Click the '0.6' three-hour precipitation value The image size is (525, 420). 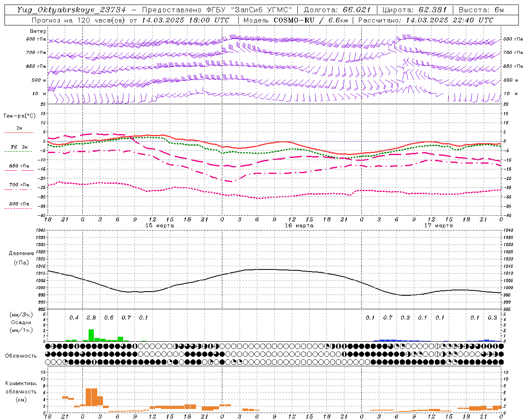[109, 318]
